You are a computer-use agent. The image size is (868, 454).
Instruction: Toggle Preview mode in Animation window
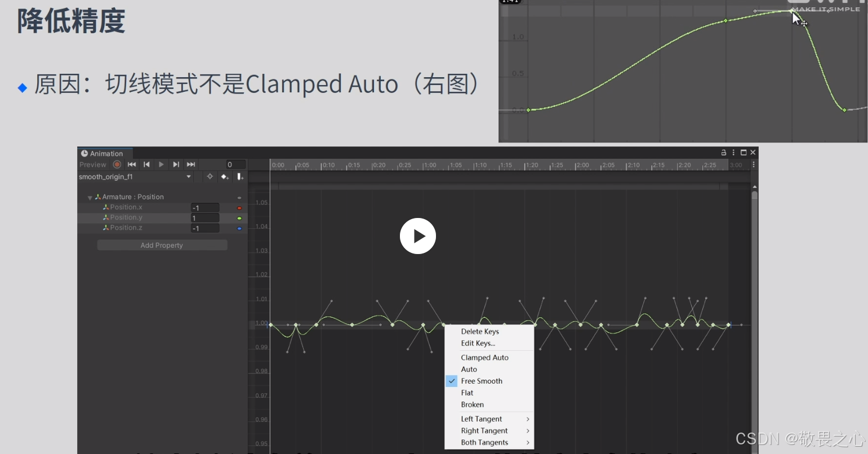click(x=93, y=164)
